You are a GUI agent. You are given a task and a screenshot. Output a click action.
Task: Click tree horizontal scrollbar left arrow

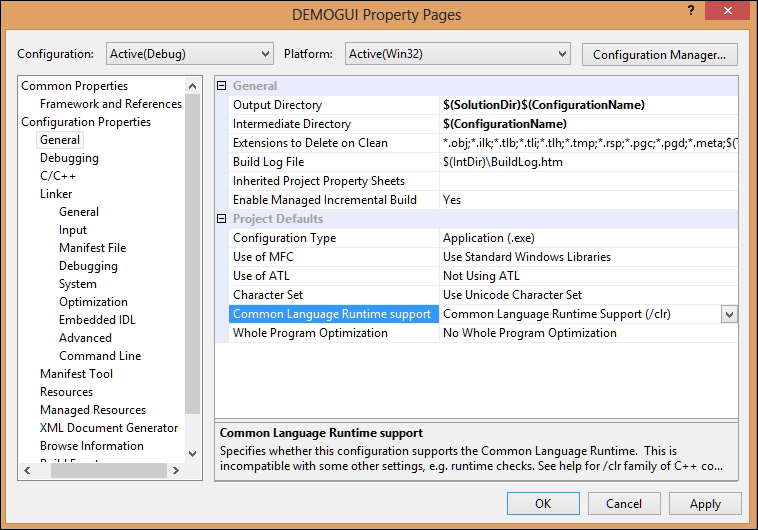27,470
